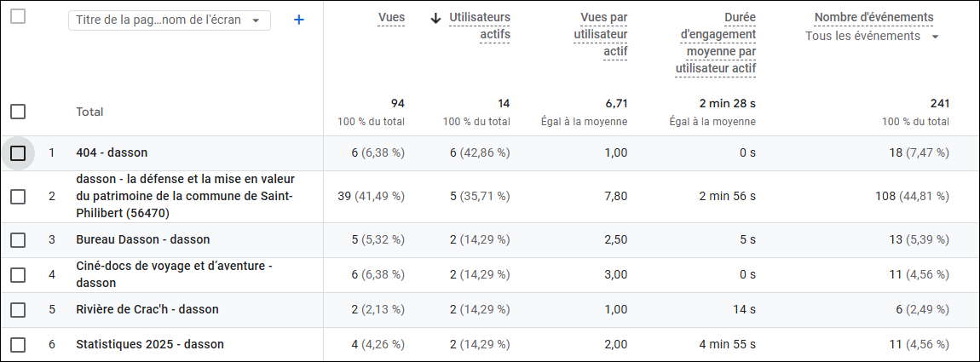Click the sort arrow beside Utilisateurs actifs
Viewport: 980px width, 362px height.
pyautogui.click(x=436, y=18)
